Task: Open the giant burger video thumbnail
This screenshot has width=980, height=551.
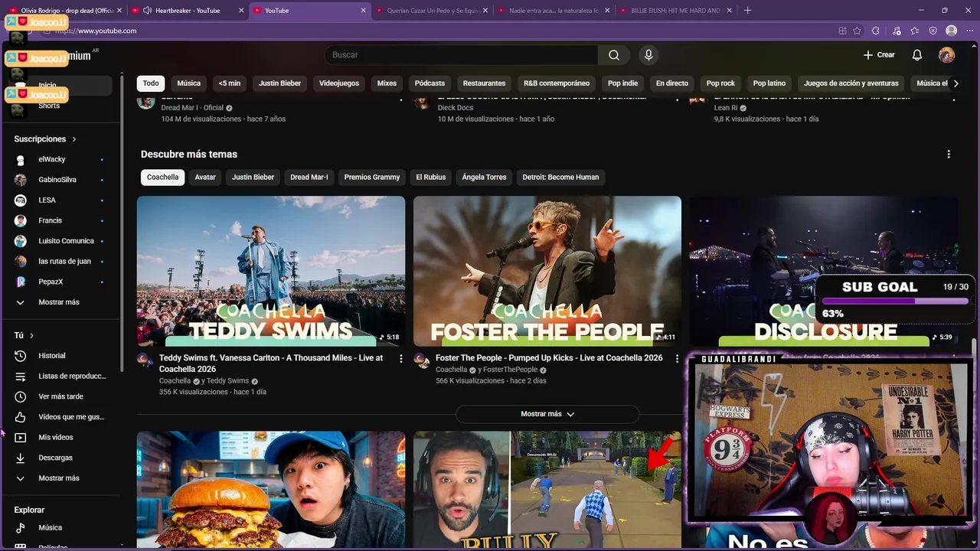Action: 271,490
